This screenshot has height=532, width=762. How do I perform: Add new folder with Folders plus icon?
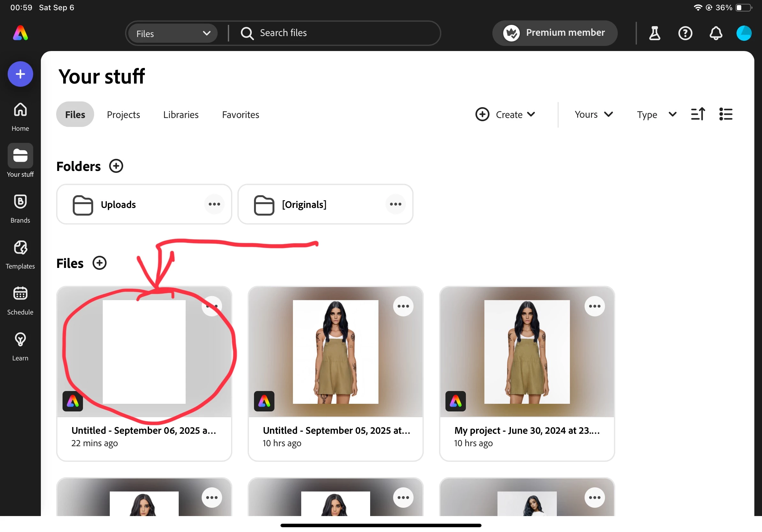pos(116,166)
